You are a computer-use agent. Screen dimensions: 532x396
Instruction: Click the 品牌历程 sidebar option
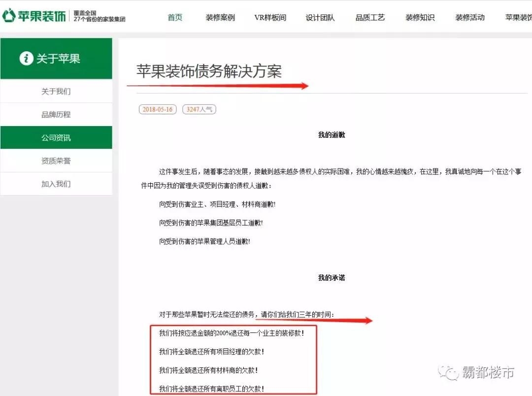tap(56, 114)
